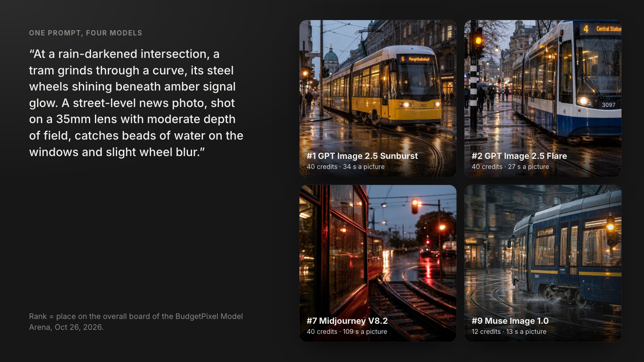This screenshot has width=644, height=362.
Task: Select the '#9 Muse Image 1.0' title
Action: tap(510, 321)
